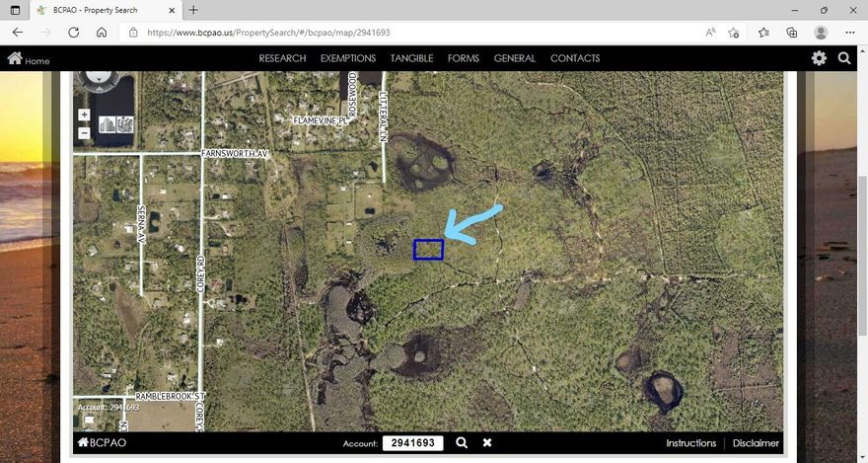This screenshot has height=463, width=868.
Task: Open the Instructions link
Action: (690, 443)
